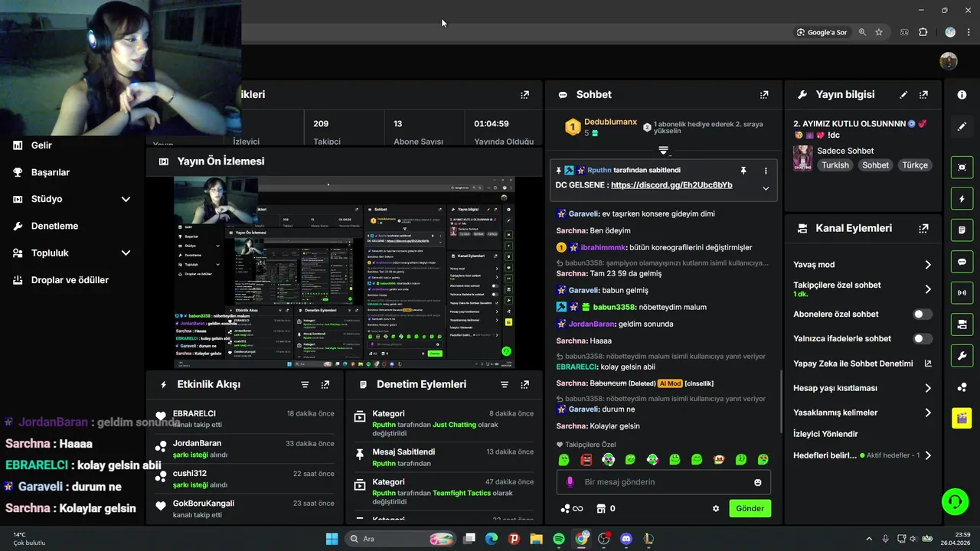980x551 pixels.
Task: Collapse the chat leaderboard header
Action: (x=664, y=150)
